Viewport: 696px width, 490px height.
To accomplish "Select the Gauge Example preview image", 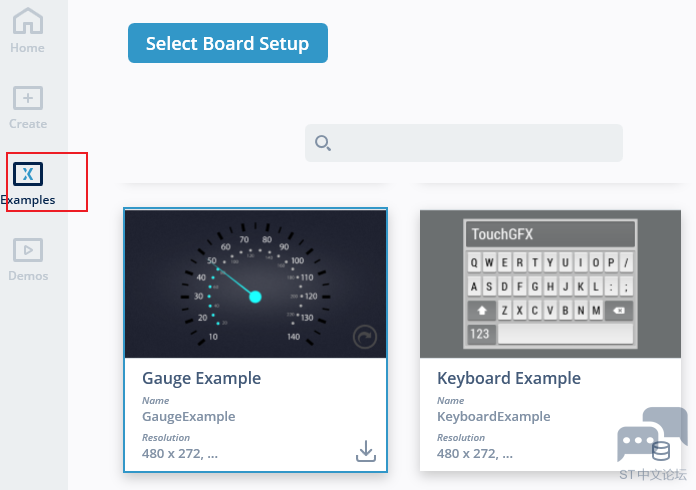I will 255,284.
